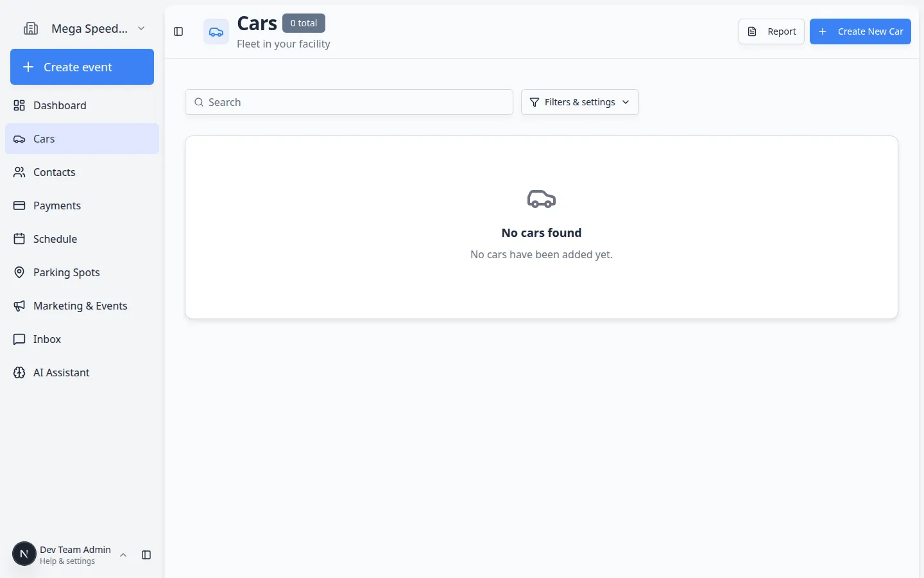The image size is (924, 578).
Task: Go to Contacts
Action: (82, 172)
